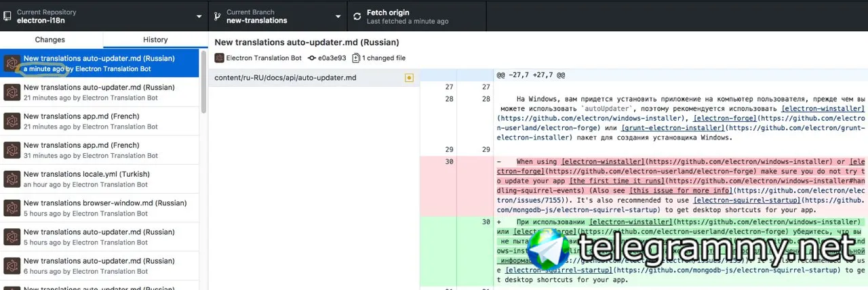
Task: Click the commit icon next to e0a3e93
Action: [311, 58]
